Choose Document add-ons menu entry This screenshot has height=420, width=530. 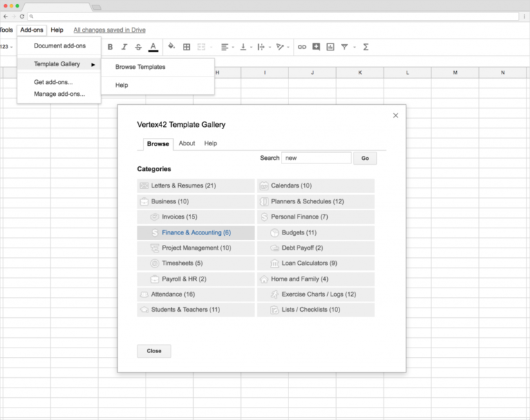(59, 46)
